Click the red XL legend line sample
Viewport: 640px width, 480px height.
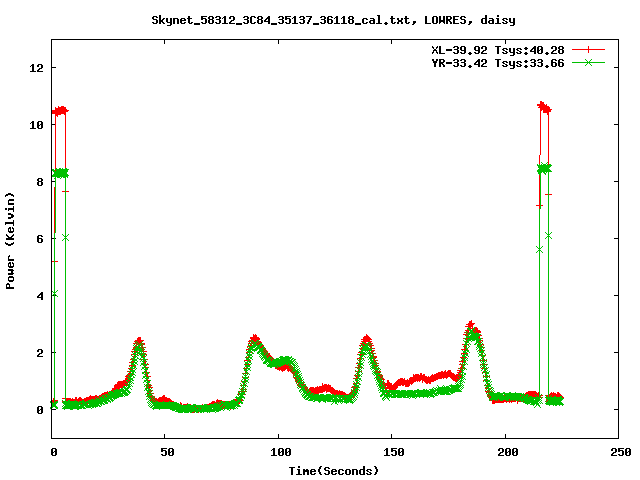pos(588,50)
